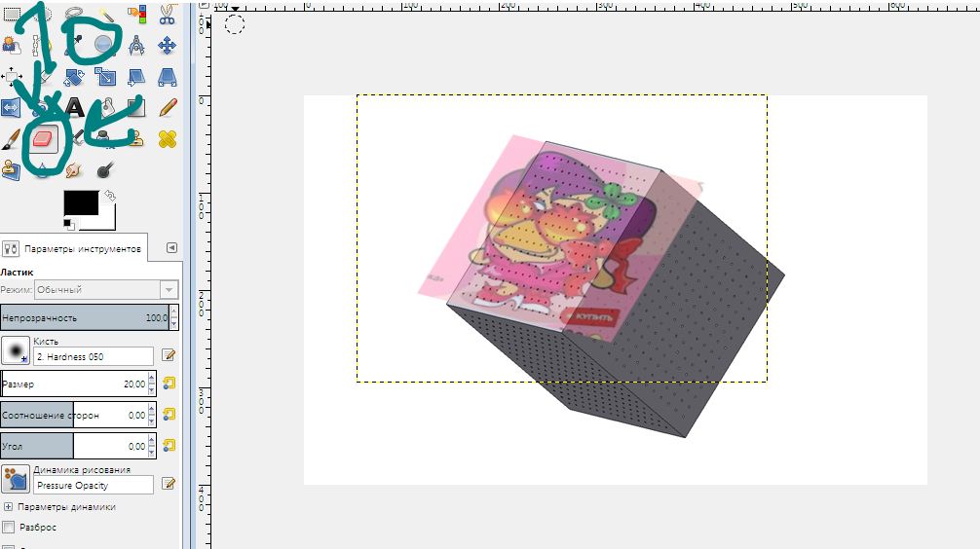Screen dimensions: 980x549
Task: Adjust the Размер stepper arrows
Action: [151, 384]
